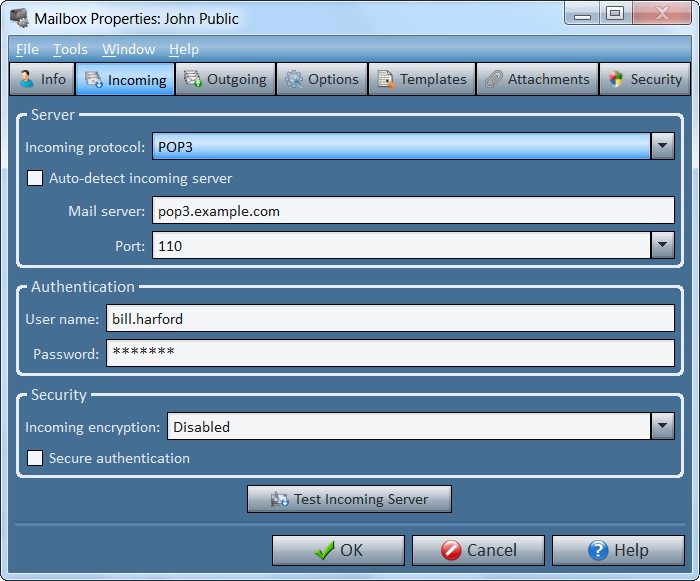Viewport: 700px width, 581px height.
Task: Click Test Incoming Server button
Action: [349, 499]
